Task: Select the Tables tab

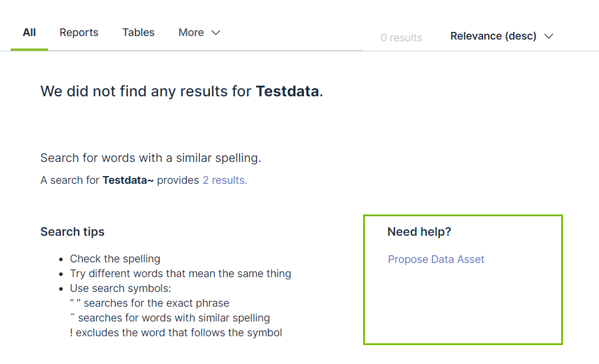Action: point(138,32)
